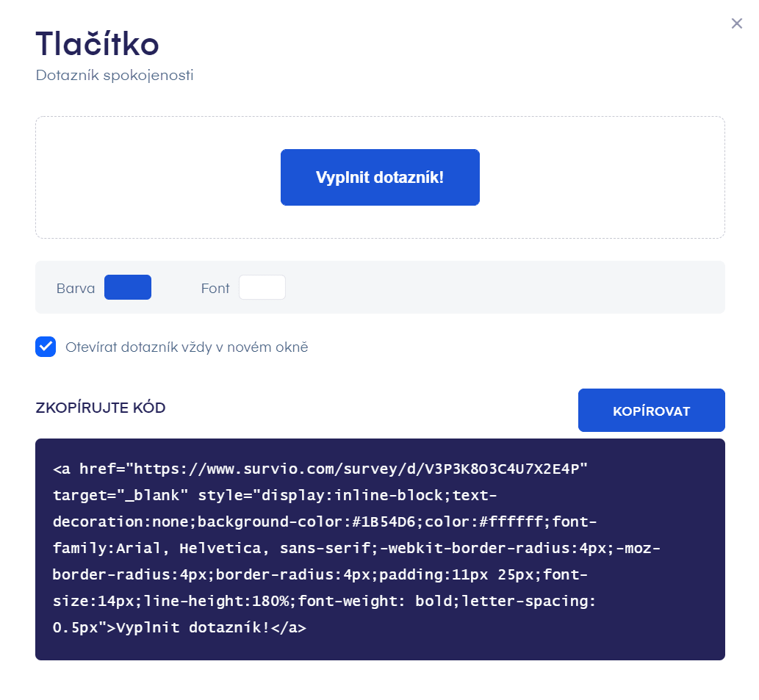Click the ZKOPÍRUJTE KÓD label
759x700 pixels.
click(x=100, y=408)
